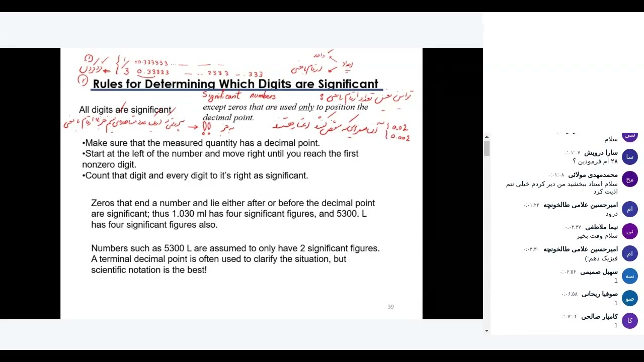Click the paragraph starting 'Zeros that end a number'

(x=233, y=214)
